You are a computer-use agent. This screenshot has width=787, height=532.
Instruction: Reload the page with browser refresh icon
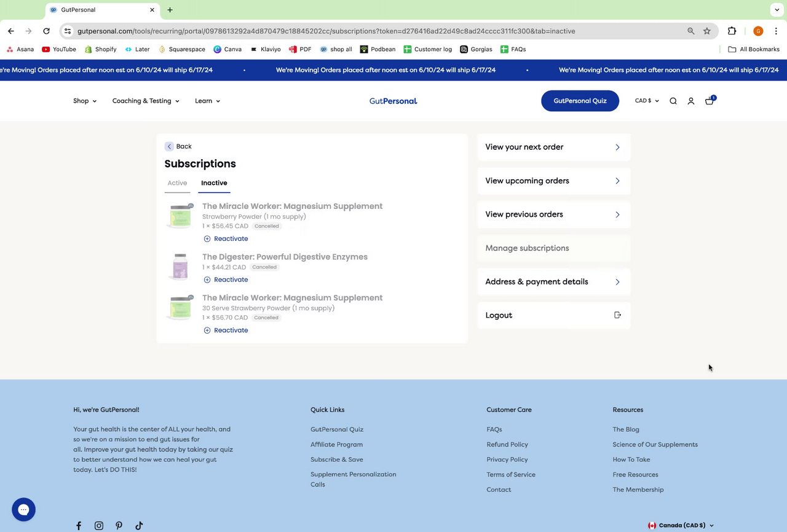pos(46,31)
